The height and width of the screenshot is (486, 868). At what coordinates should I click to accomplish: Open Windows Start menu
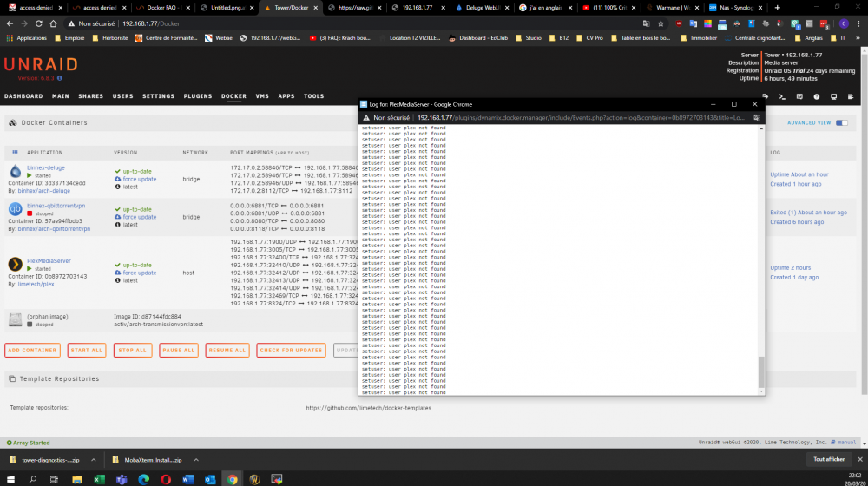tap(10, 479)
